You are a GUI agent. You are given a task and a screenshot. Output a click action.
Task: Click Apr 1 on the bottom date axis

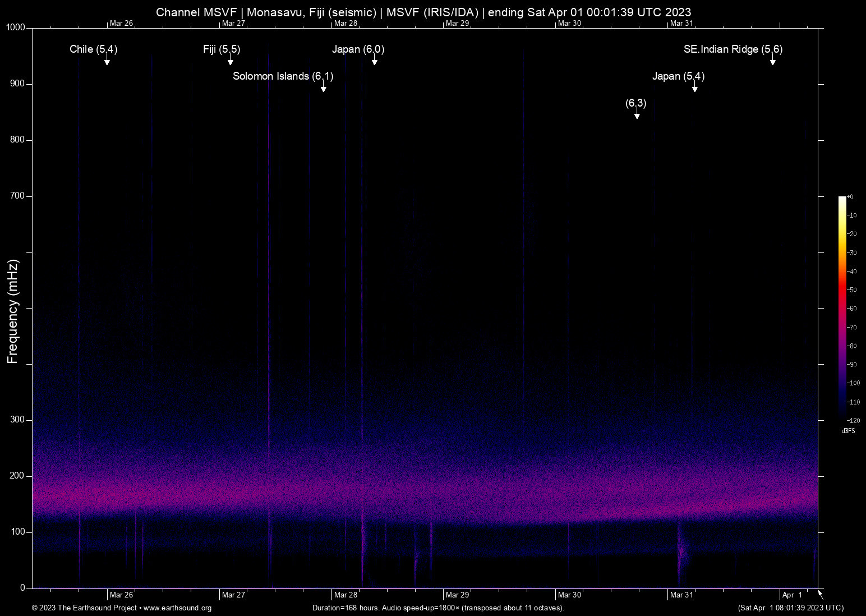pos(792,595)
